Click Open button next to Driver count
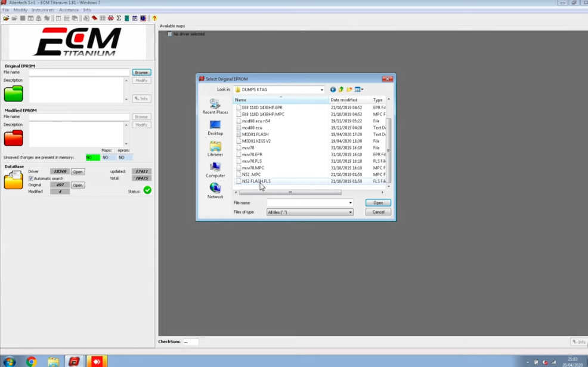The height and width of the screenshot is (367, 588). (x=78, y=172)
